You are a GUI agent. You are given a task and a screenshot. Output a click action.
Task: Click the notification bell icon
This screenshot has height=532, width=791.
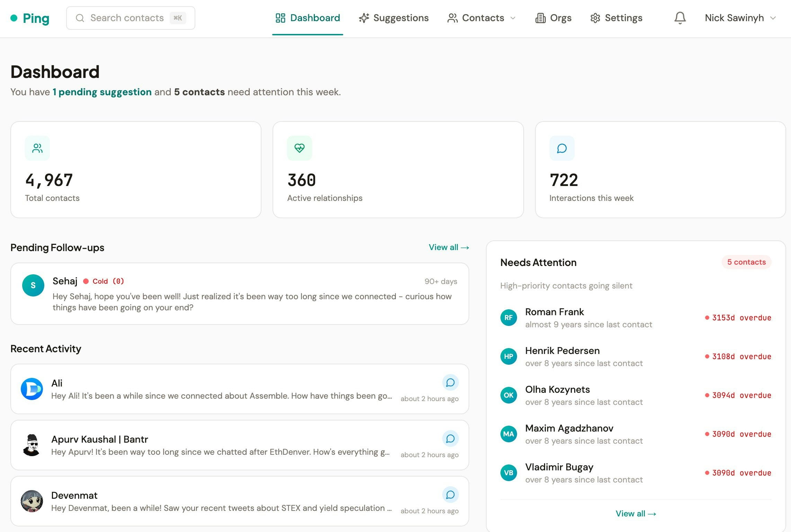[680, 18]
